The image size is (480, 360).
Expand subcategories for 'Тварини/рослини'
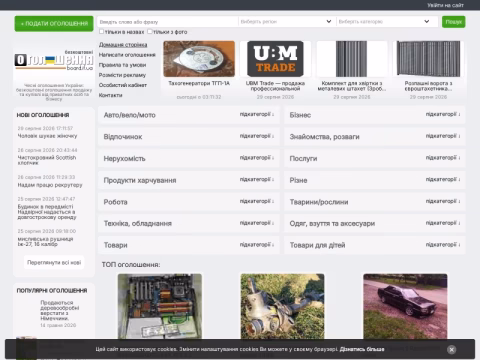(x=443, y=201)
